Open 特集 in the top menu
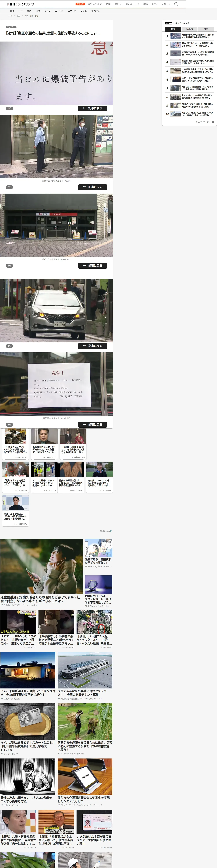217x868 pixels. pos(108,4)
